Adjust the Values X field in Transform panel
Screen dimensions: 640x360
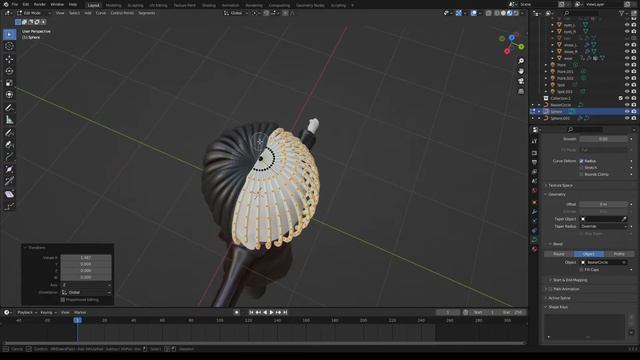click(x=86, y=258)
